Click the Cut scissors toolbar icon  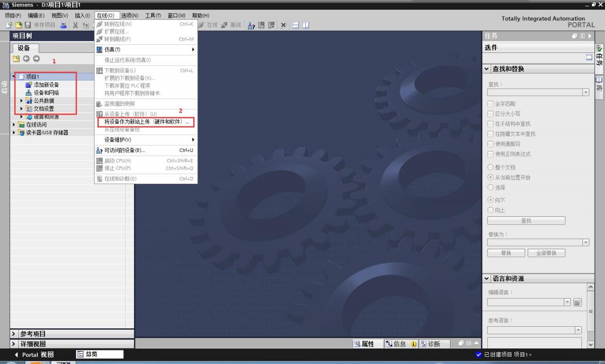coord(75,25)
